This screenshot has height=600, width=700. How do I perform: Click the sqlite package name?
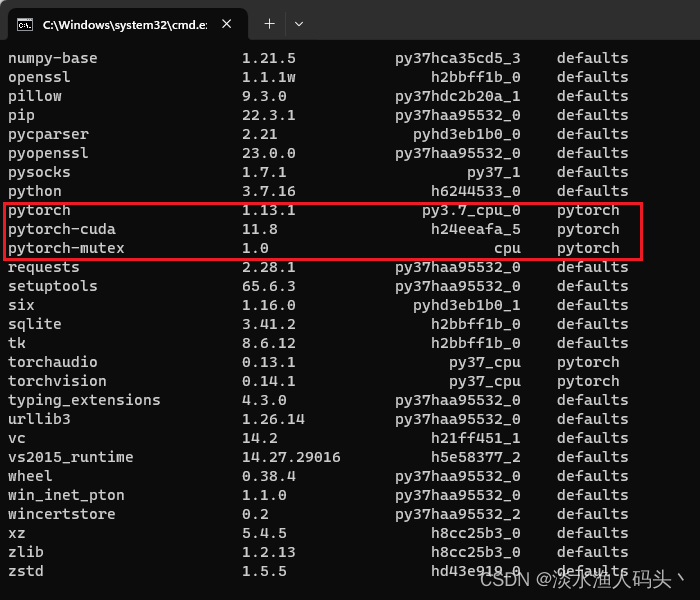point(35,325)
